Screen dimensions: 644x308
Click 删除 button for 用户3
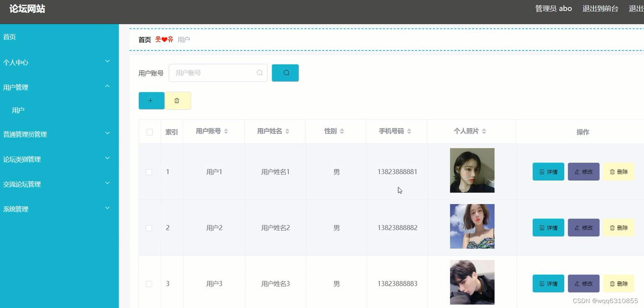click(x=619, y=283)
